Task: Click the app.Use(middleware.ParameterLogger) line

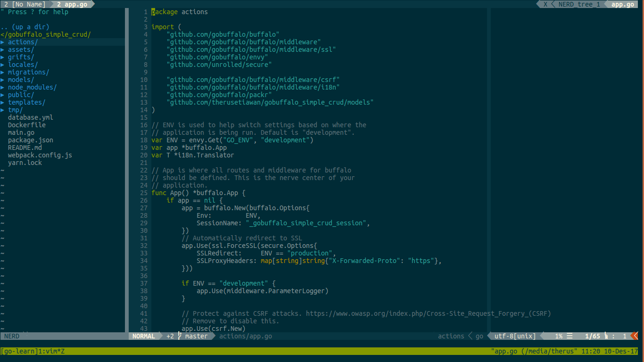Action: (x=263, y=291)
